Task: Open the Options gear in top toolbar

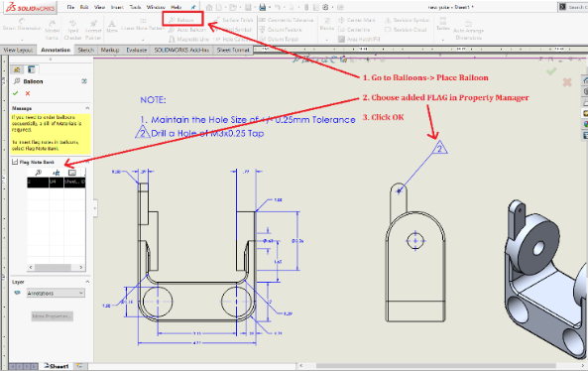Action: tap(325, 7)
